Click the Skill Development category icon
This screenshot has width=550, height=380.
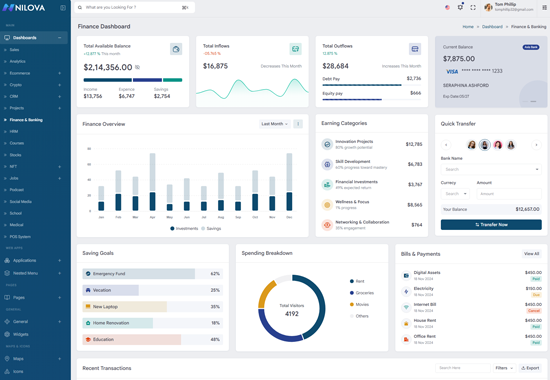pyautogui.click(x=327, y=164)
